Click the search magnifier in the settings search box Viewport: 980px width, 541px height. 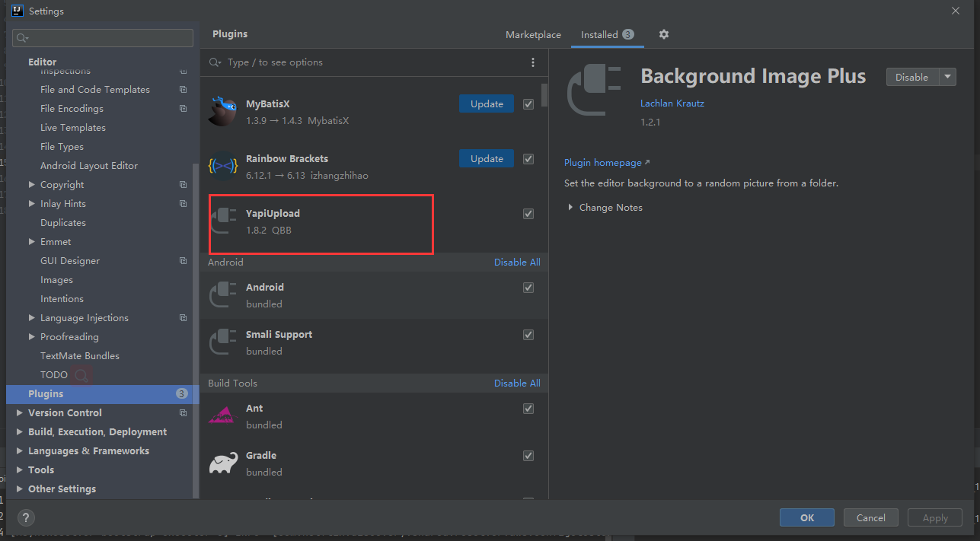pos(22,38)
